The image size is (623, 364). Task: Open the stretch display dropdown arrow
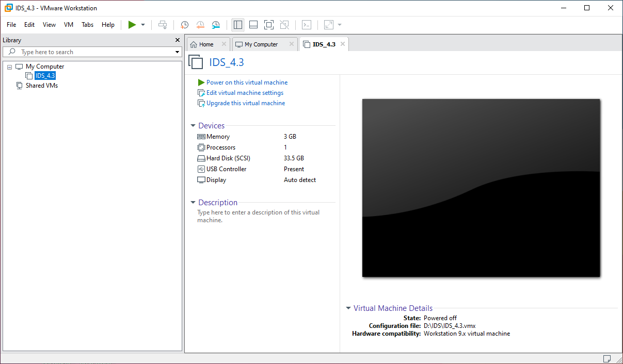[340, 25]
